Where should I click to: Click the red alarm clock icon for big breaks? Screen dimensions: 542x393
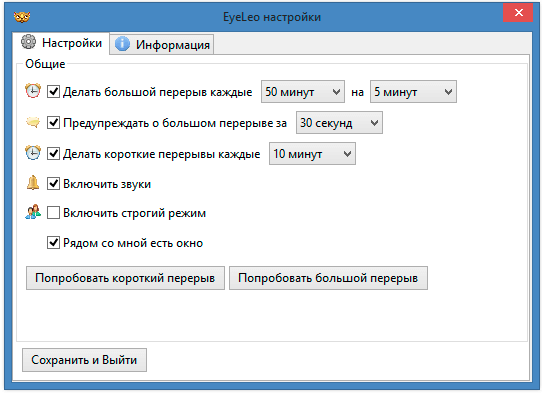pyautogui.click(x=33, y=91)
